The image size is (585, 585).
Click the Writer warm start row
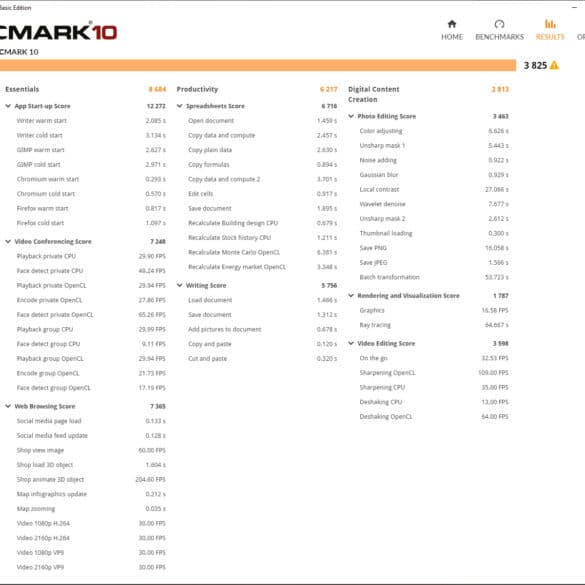91,121
